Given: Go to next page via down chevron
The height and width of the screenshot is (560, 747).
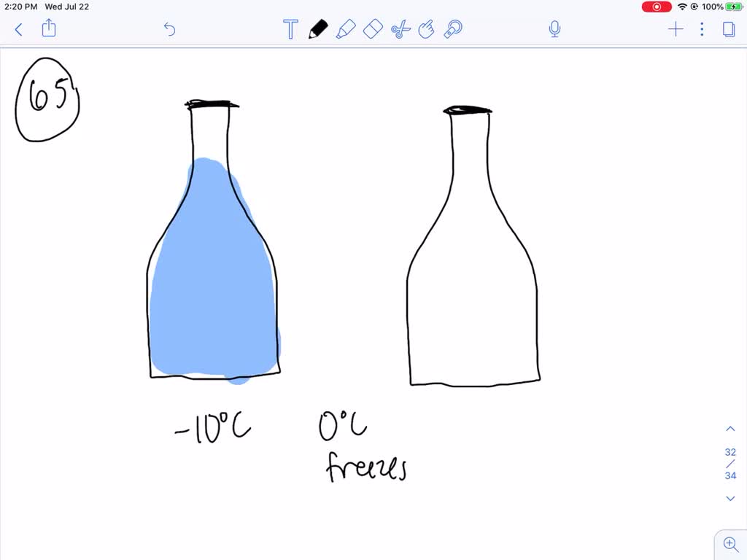Looking at the screenshot, I should (730, 498).
